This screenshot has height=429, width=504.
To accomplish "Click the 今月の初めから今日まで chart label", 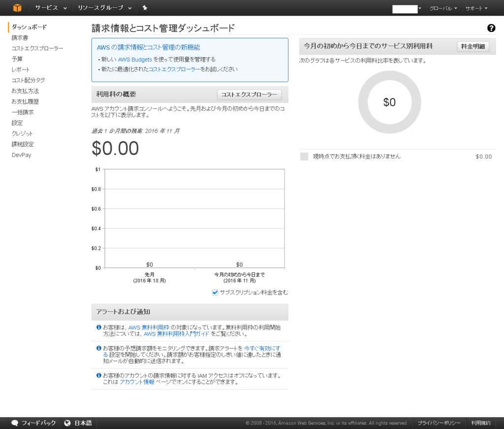I will coord(240,277).
